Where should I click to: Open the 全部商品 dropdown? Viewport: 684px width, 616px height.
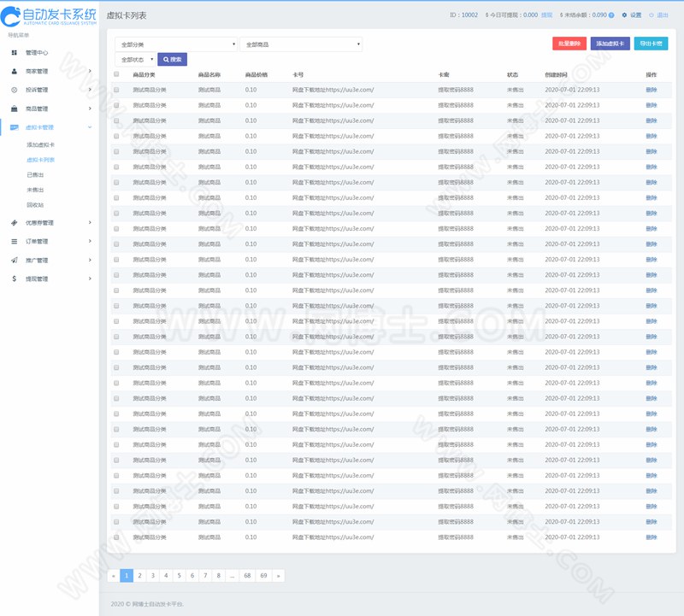click(301, 44)
